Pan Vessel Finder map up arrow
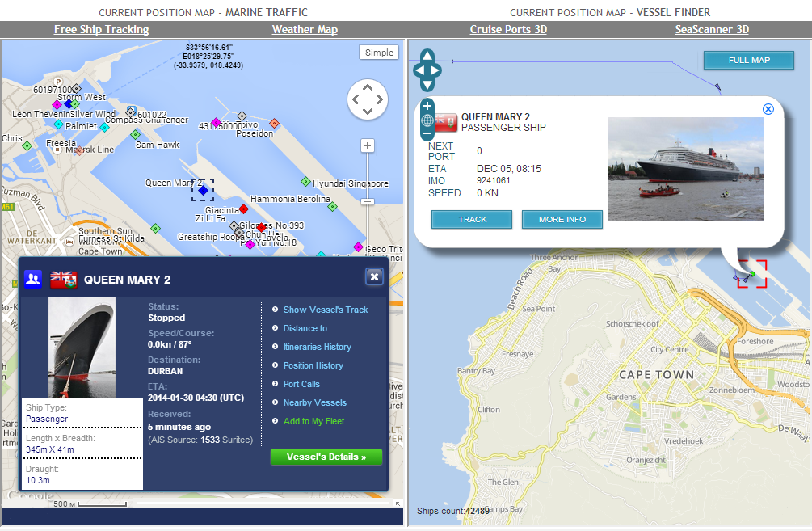The image size is (812, 531). click(427, 55)
